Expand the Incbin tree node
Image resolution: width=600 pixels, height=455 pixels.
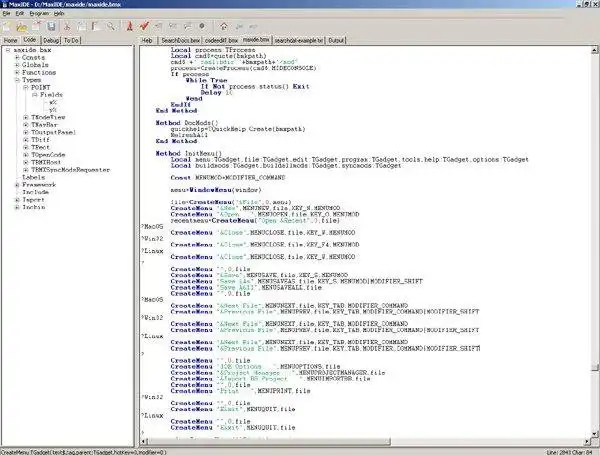coord(17,207)
